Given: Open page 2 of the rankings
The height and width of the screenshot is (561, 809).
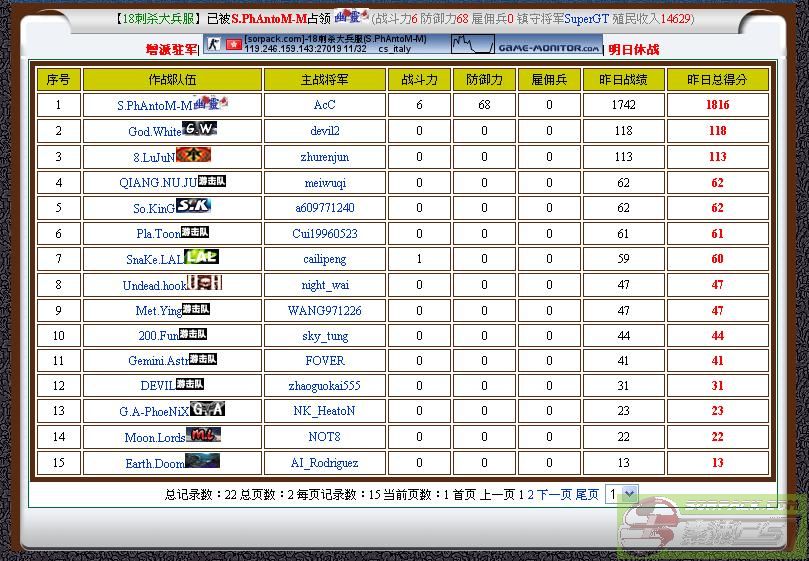Looking at the screenshot, I should pos(531,495).
